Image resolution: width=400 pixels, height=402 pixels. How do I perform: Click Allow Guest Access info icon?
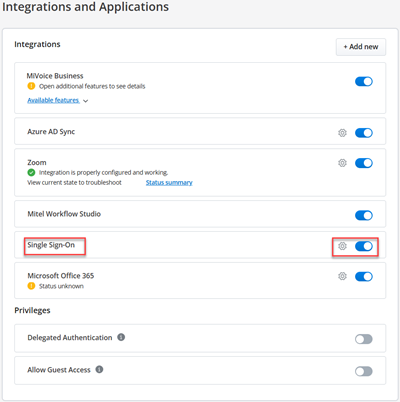[99, 369]
